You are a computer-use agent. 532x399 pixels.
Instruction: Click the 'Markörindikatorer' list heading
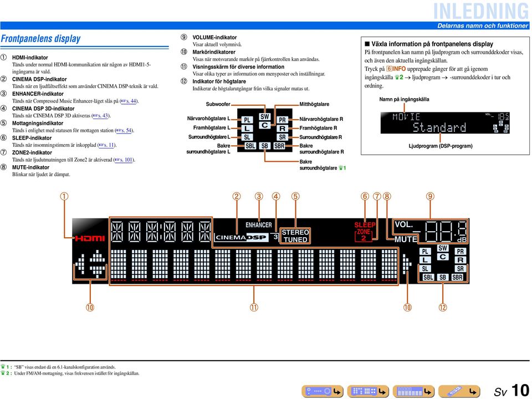pyautogui.click(x=214, y=52)
